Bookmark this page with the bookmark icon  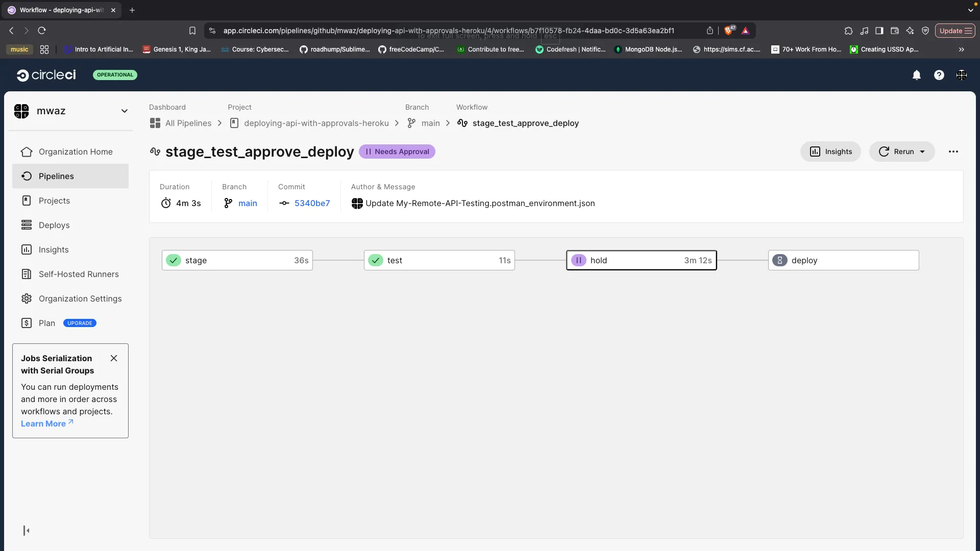click(x=192, y=31)
